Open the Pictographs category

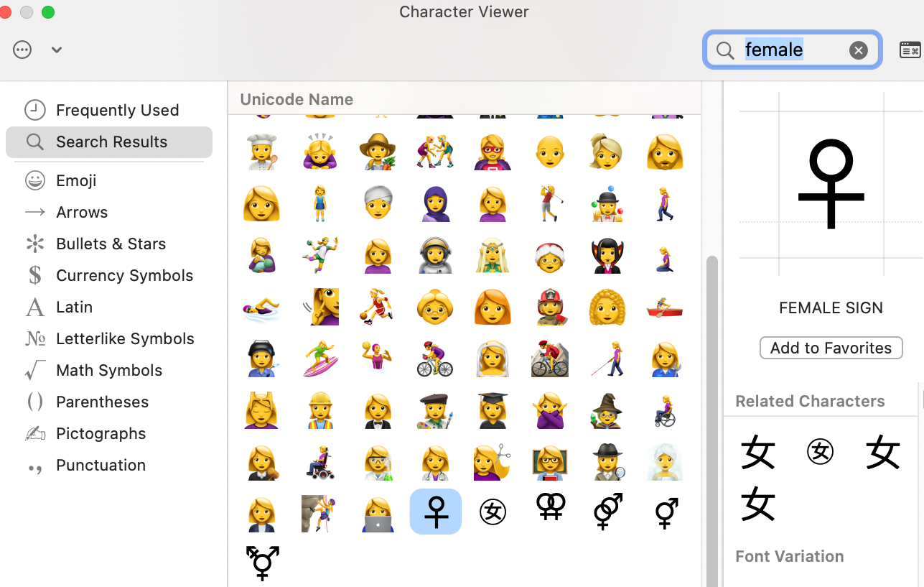[x=99, y=433]
